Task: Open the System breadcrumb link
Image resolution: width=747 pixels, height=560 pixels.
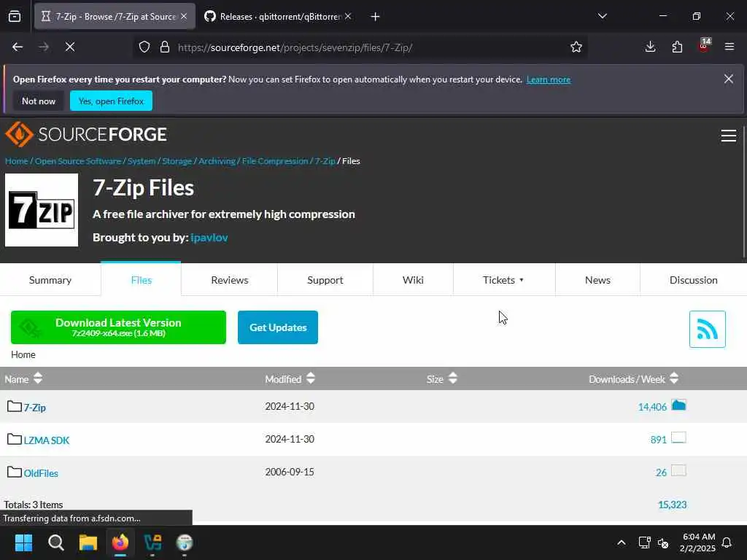Action: coord(142,161)
